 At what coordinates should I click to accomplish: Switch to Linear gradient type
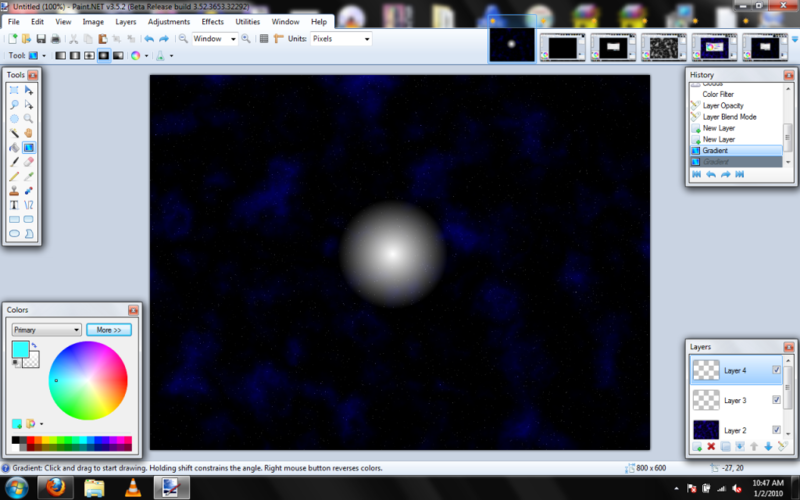pos(60,56)
